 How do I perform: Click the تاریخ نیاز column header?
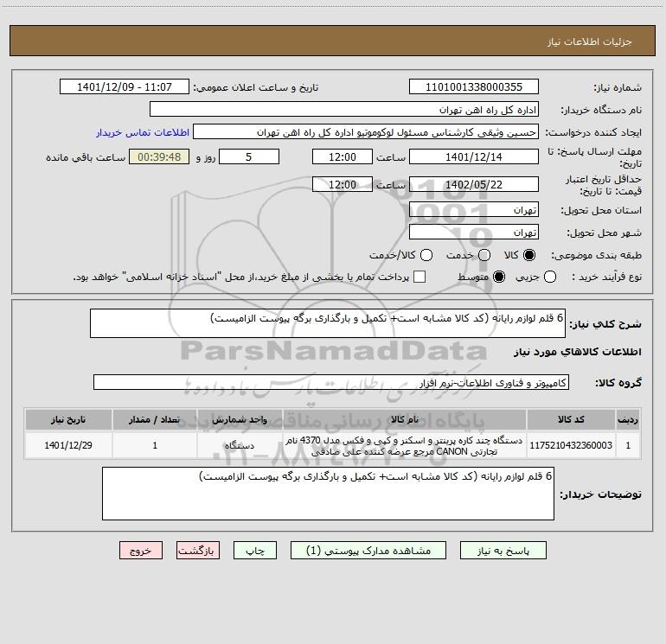[x=68, y=419]
